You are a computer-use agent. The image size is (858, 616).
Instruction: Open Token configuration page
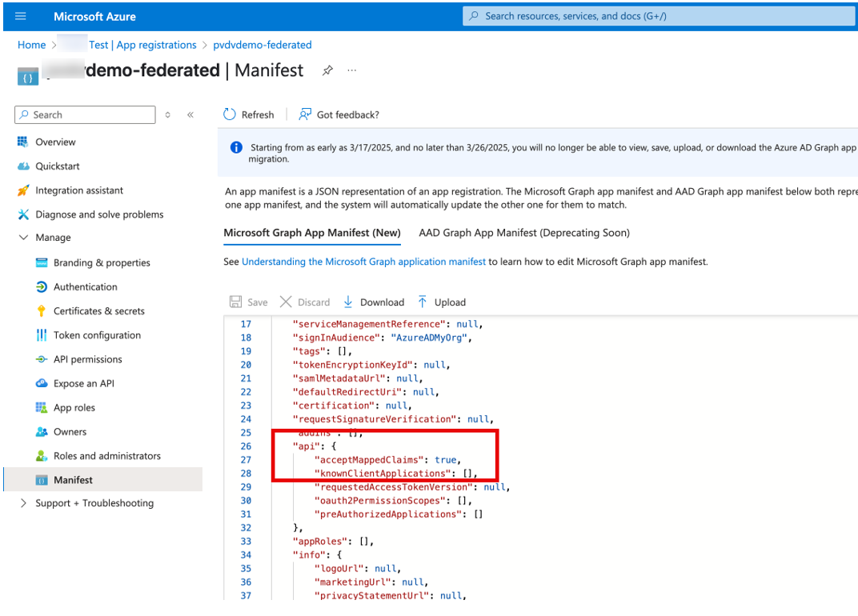click(x=97, y=335)
